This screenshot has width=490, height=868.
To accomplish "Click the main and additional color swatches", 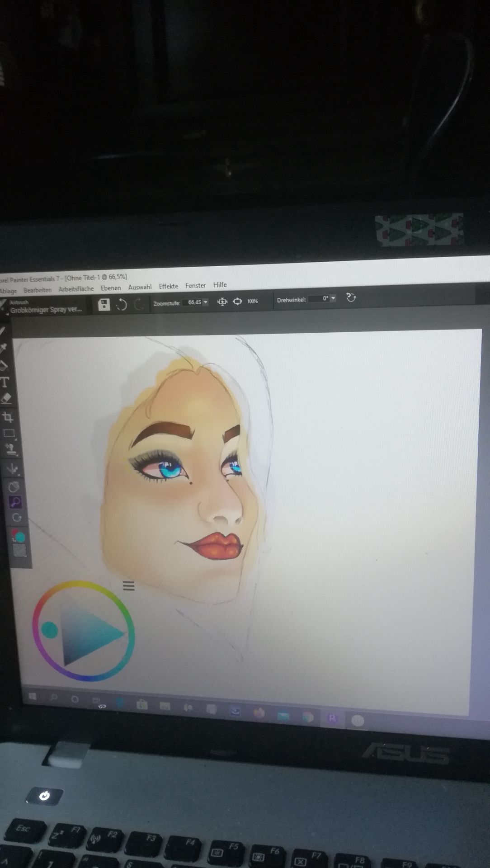I will [18, 536].
